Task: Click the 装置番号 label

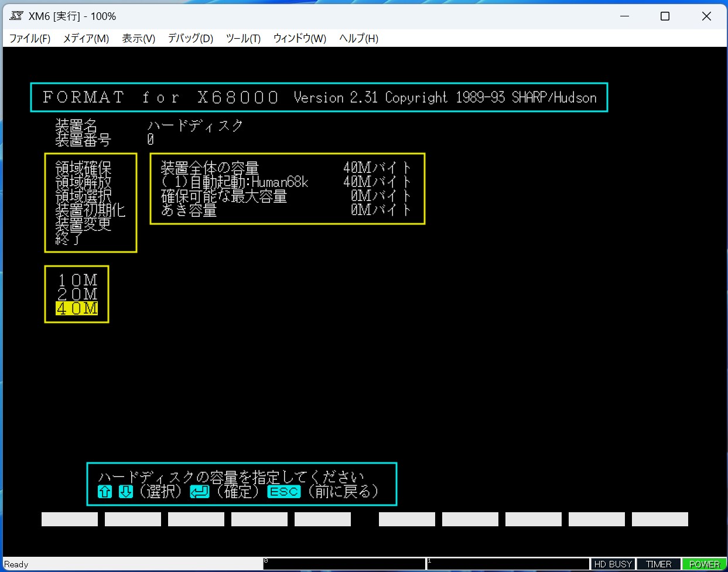Action: (84, 140)
